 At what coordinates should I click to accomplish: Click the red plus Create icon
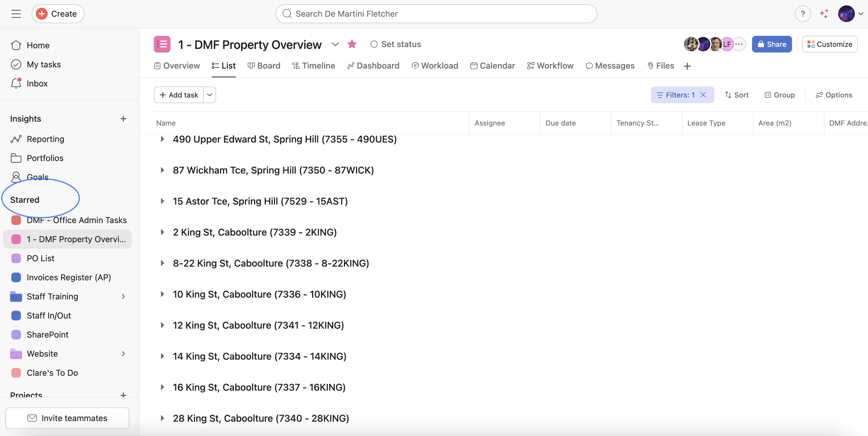click(41, 14)
